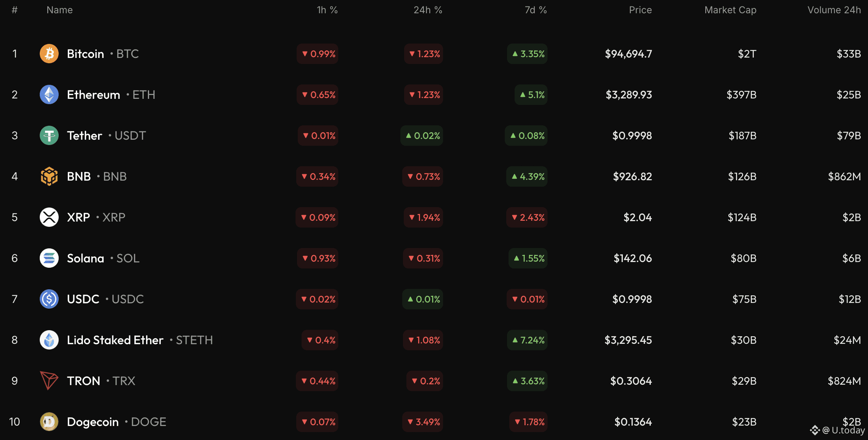Click the XRP logo icon
868x440 pixels.
pyautogui.click(x=49, y=217)
